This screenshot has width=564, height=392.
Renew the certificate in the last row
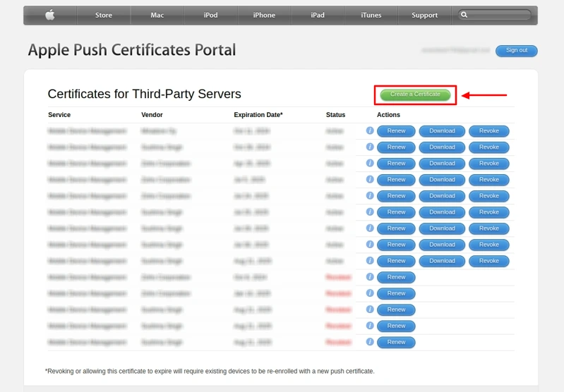point(396,343)
